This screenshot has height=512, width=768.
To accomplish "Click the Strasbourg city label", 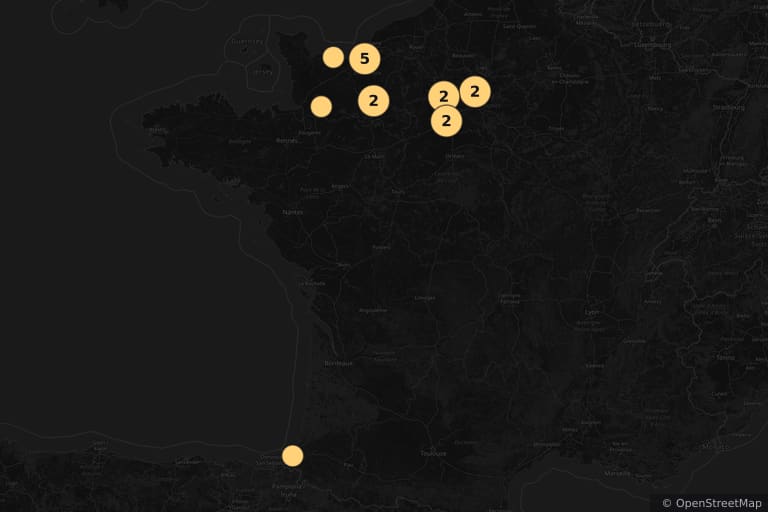I will pyautogui.click(x=728, y=107).
